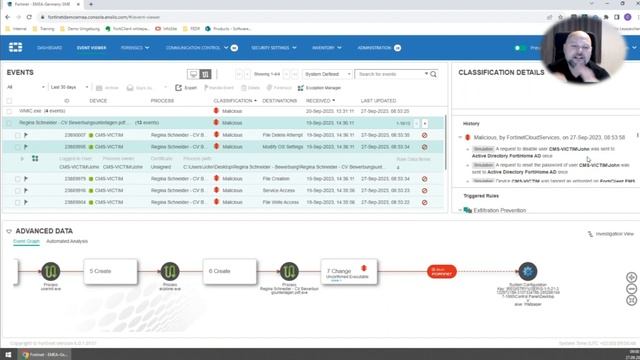Image resolution: width=640 pixels, height=360 pixels.
Task: Click the red Block event pill in graph
Action: pos(442,271)
